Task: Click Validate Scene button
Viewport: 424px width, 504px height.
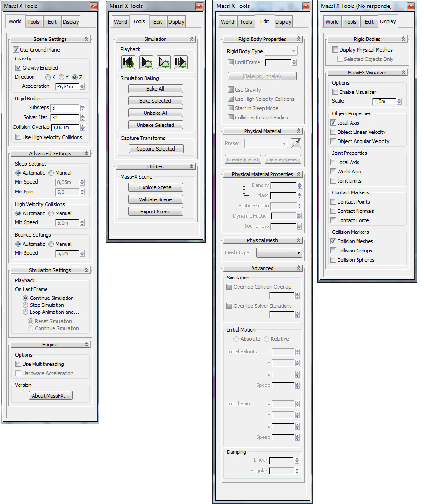Action: click(156, 199)
